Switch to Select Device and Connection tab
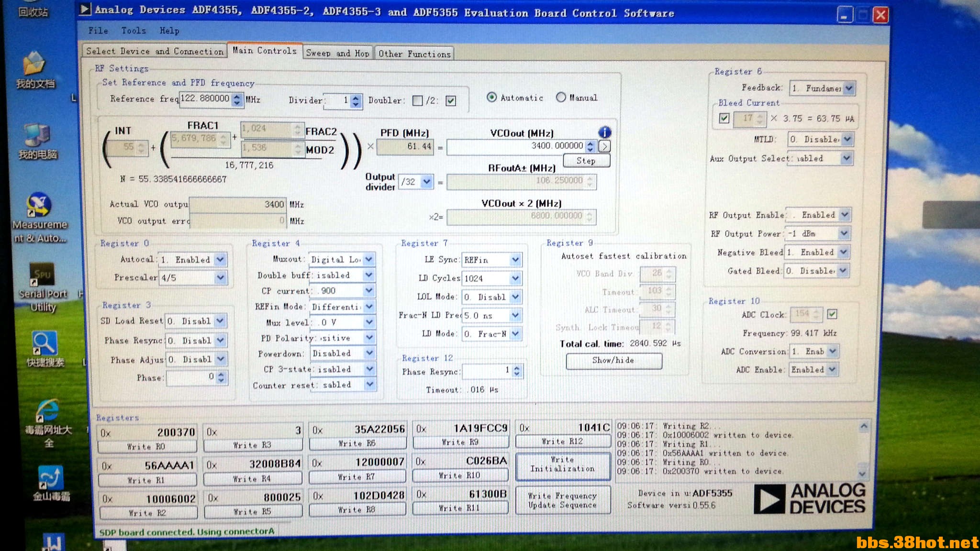Viewport: 980px width, 551px height. pyautogui.click(x=155, y=51)
